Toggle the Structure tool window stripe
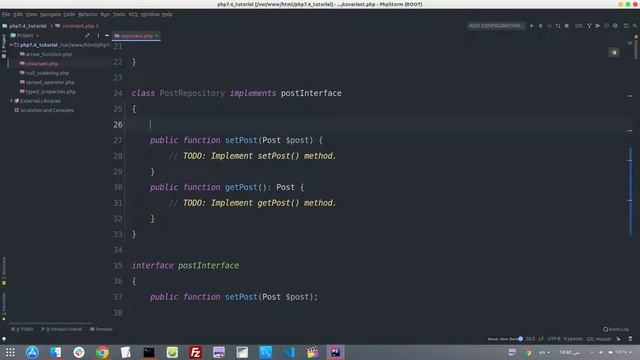This screenshot has height=360, width=640. (4, 270)
